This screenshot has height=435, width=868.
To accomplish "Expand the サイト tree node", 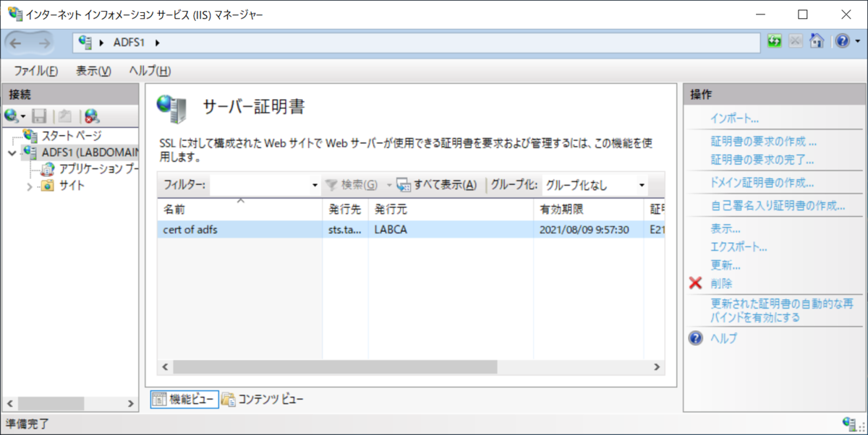I will [x=30, y=186].
